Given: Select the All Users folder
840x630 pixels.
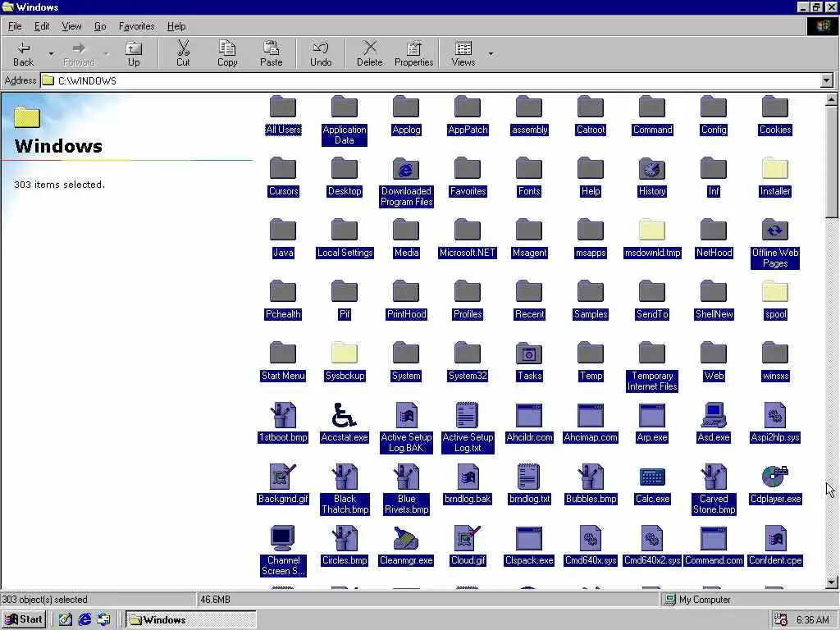Looking at the screenshot, I should 283,116.
